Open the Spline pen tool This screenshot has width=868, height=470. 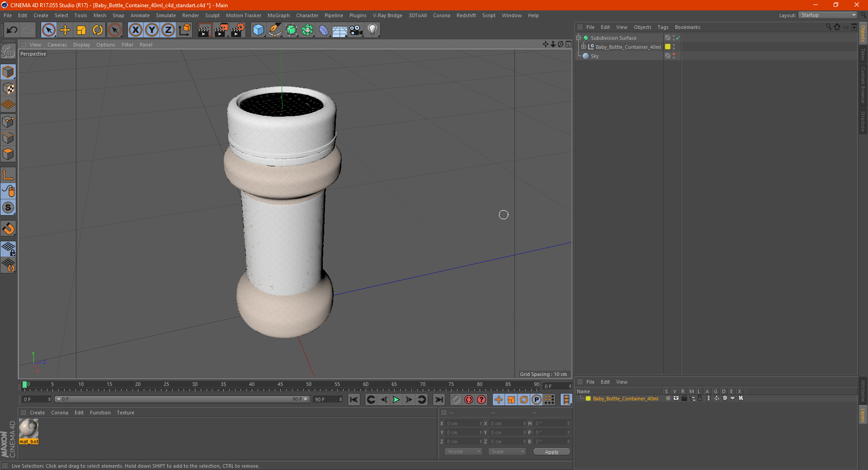tap(275, 30)
